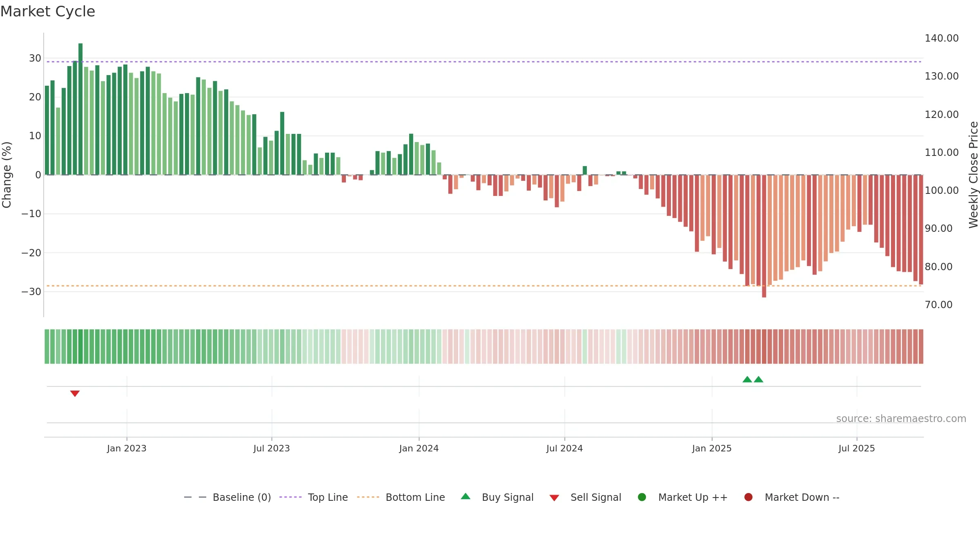Toggle Market Down -- legend entry

pos(792,497)
